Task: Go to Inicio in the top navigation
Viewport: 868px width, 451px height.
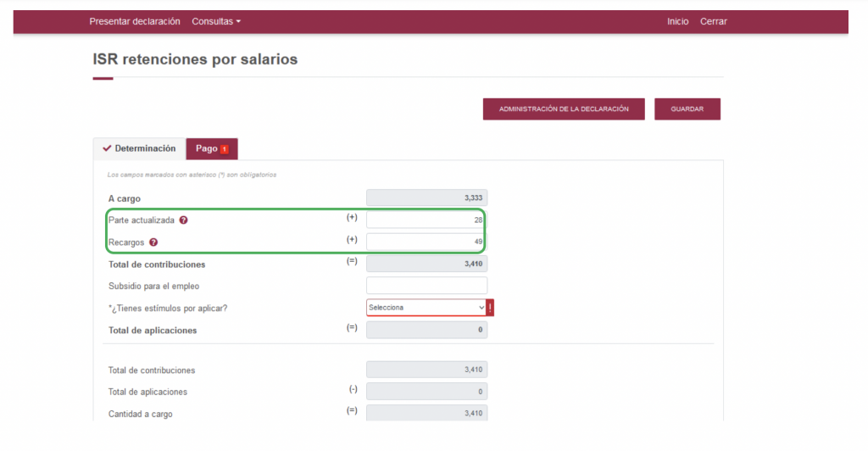Action: [677, 21]
